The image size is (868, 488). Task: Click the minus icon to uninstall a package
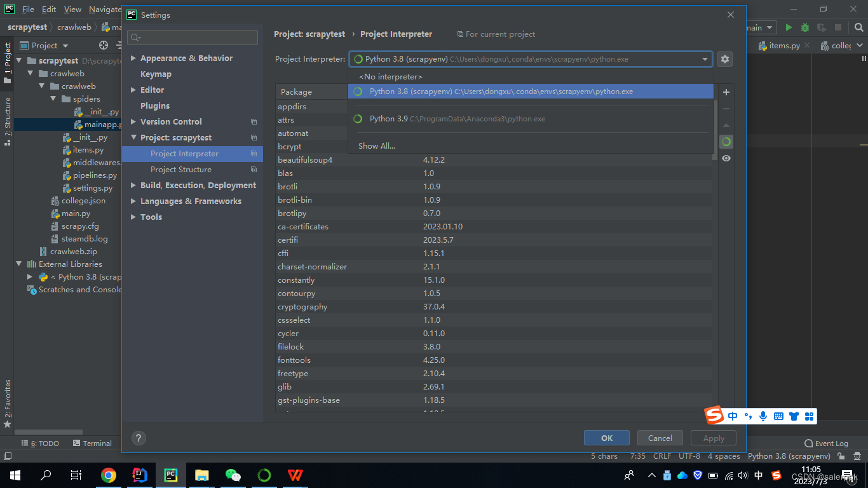coord(726,108)
